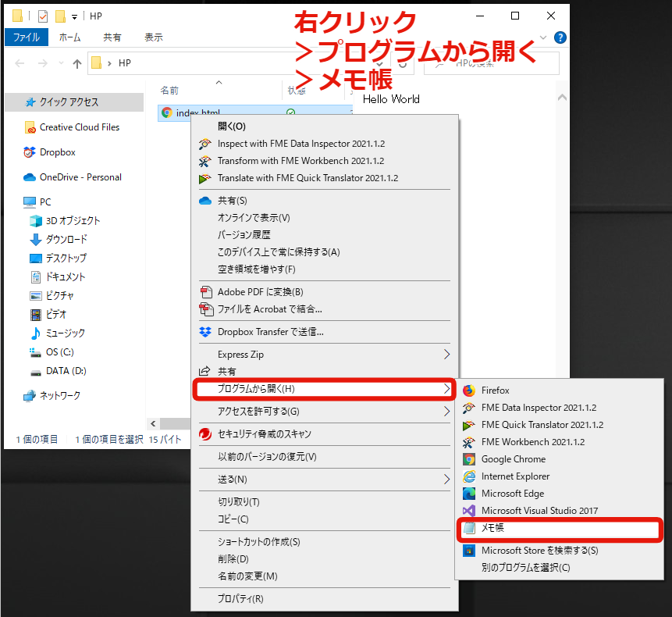Open Creative Cloud Files folder
Screen dimensions: 672x617
tap(80, 127)
